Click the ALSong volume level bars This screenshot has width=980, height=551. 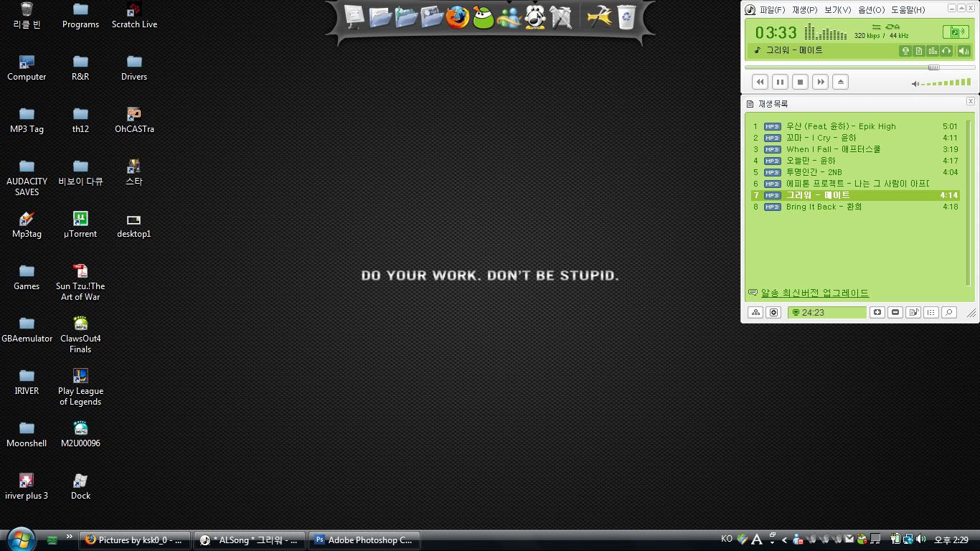(946, 83)
